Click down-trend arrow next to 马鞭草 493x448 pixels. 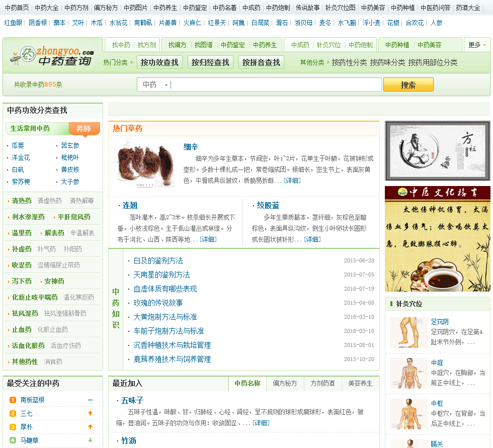coord(90,440)
